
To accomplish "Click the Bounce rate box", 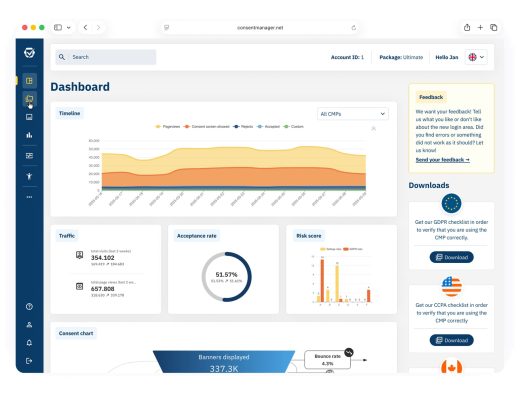I will coord(327,360).
